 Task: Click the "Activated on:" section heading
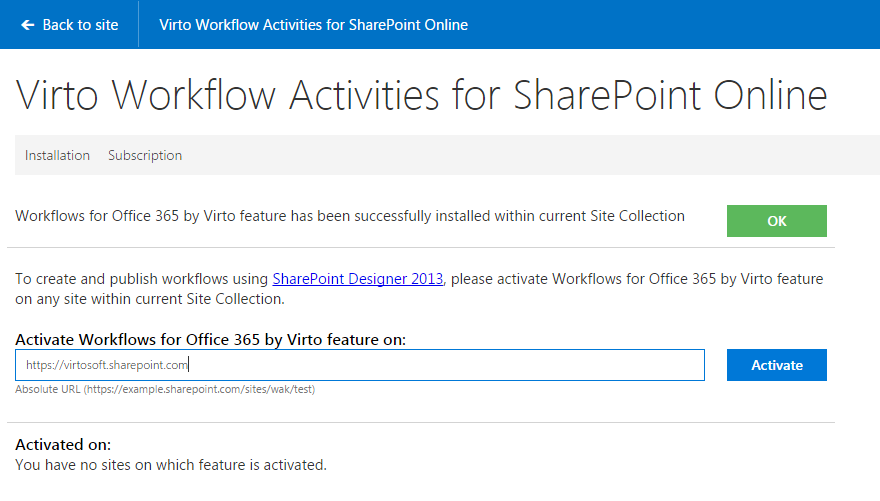(x=63, y=445)
